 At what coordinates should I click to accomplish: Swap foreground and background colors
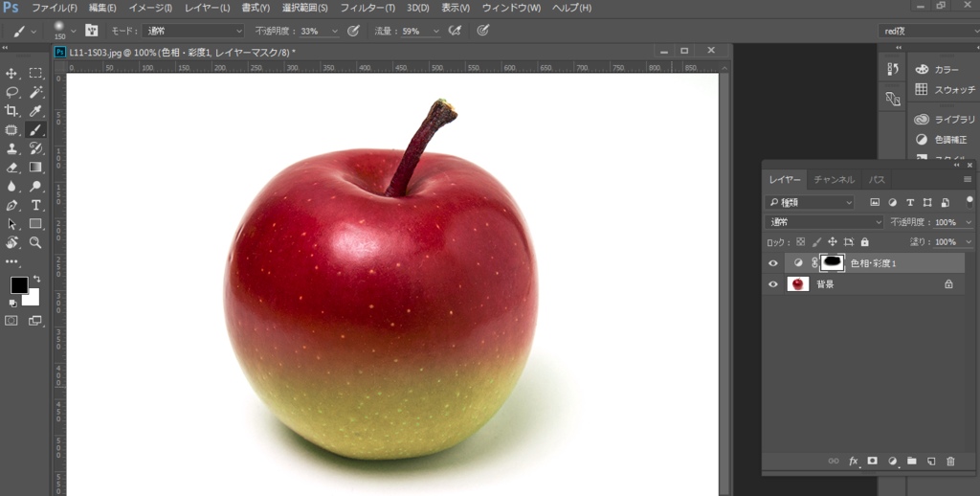[37, 279]
